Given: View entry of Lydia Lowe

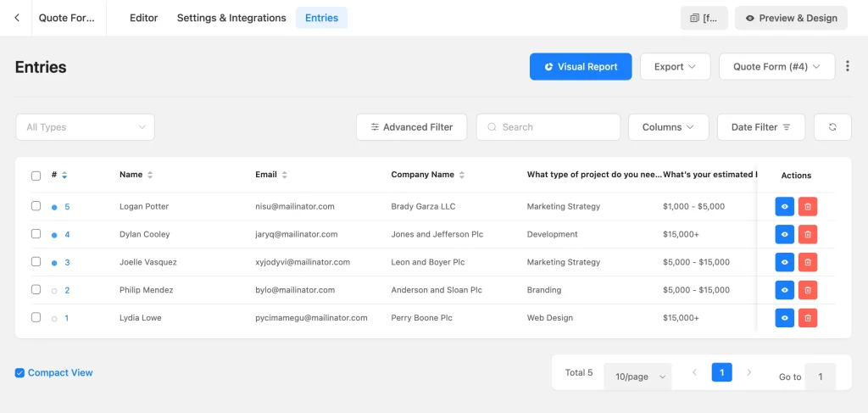Looking at the screenshot, I should click(784, 318).
